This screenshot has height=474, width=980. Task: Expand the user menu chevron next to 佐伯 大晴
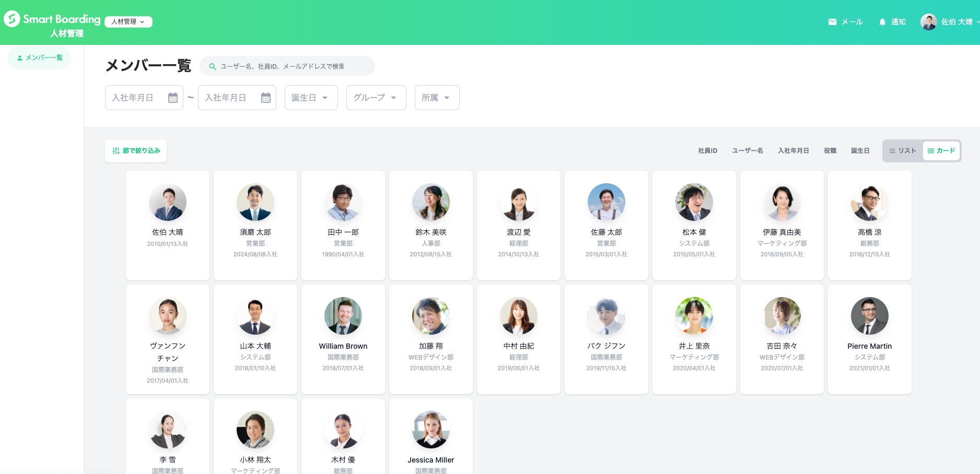point(977,22)
